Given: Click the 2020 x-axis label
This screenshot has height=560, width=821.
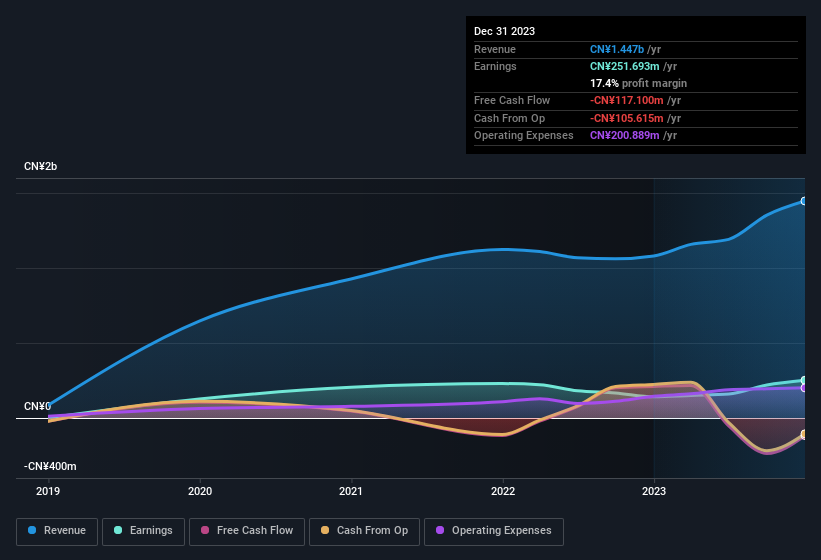Looking at the screenshot, I should [x=200, y=491].
